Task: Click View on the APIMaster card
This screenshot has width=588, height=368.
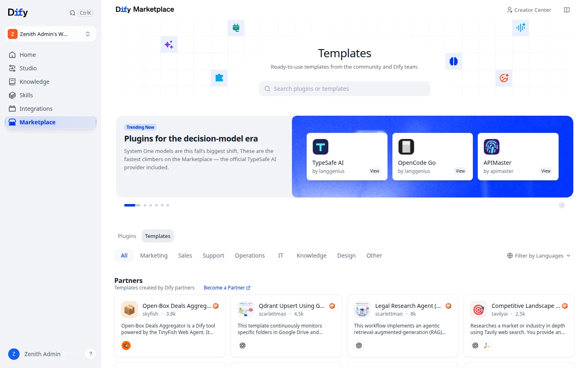Action: pyautogui.click(x=546, y=171)
